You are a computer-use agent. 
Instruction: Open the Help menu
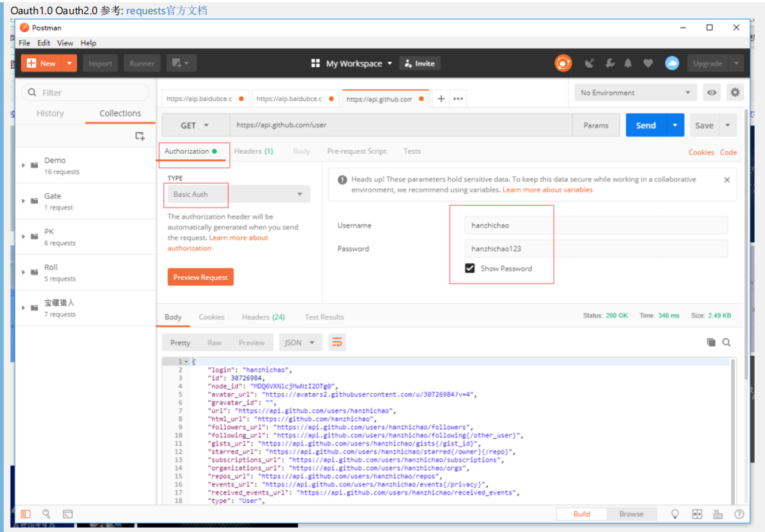(88, 43)
